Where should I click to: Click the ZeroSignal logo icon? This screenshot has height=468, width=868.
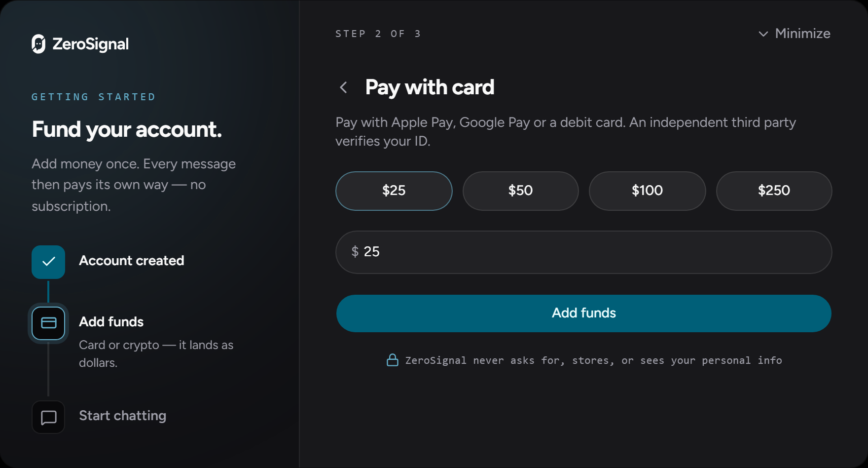(x=38, y=44)
